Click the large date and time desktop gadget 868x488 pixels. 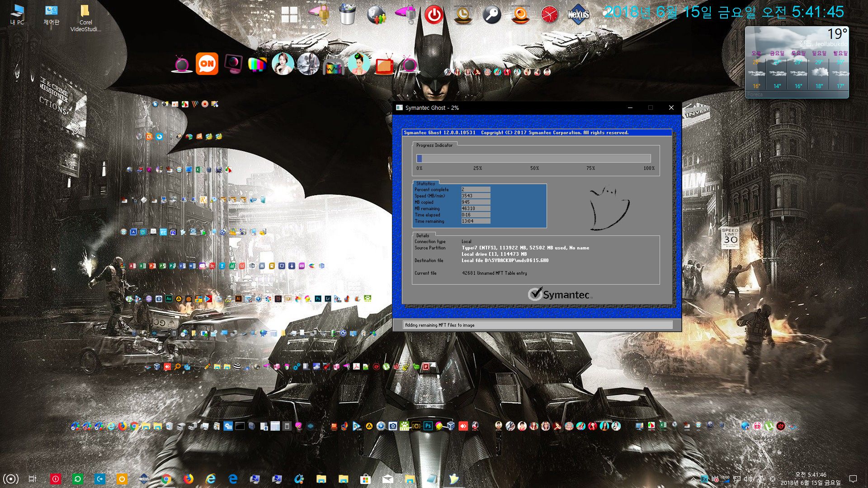(x=724, y=12)
